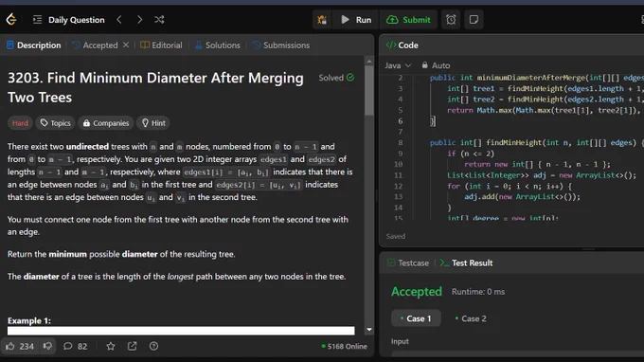Click the Runtime: 0 ms text
This screenshot has height=362, width=644.
click(x=478, y=292)
